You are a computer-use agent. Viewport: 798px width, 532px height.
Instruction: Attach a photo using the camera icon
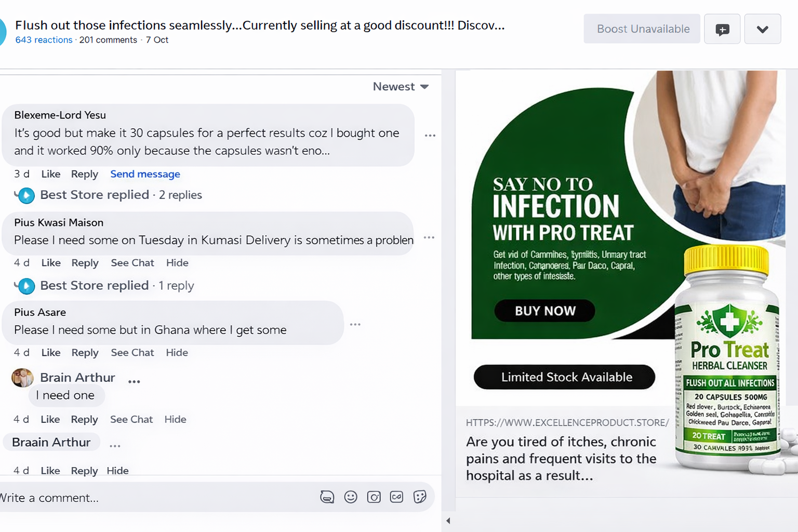click(374, 497)
